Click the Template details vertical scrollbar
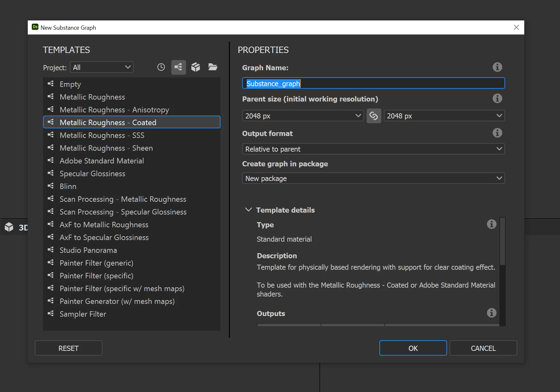Screen dimensions: 560x392 point(503,241)
